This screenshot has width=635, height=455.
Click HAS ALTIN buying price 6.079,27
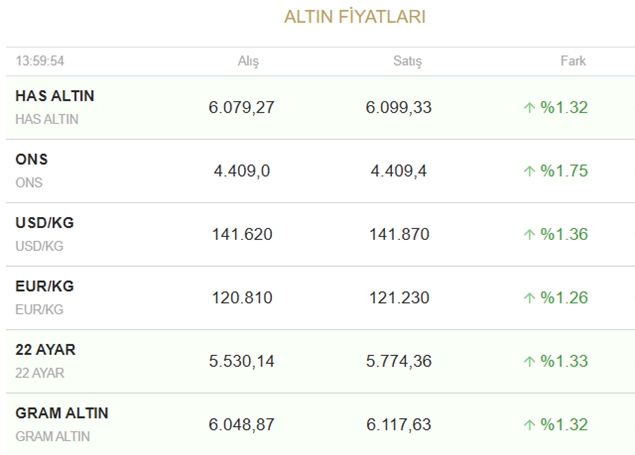click(241, 107)
